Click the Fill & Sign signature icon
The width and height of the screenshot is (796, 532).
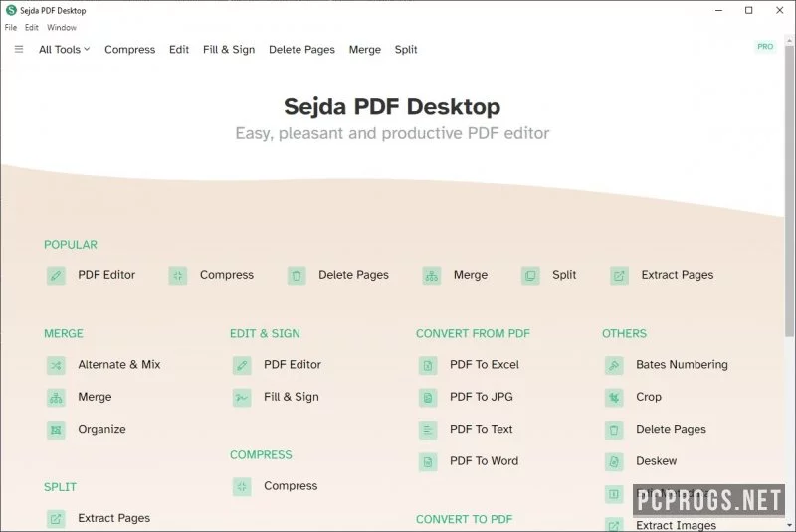pos(242,398)
